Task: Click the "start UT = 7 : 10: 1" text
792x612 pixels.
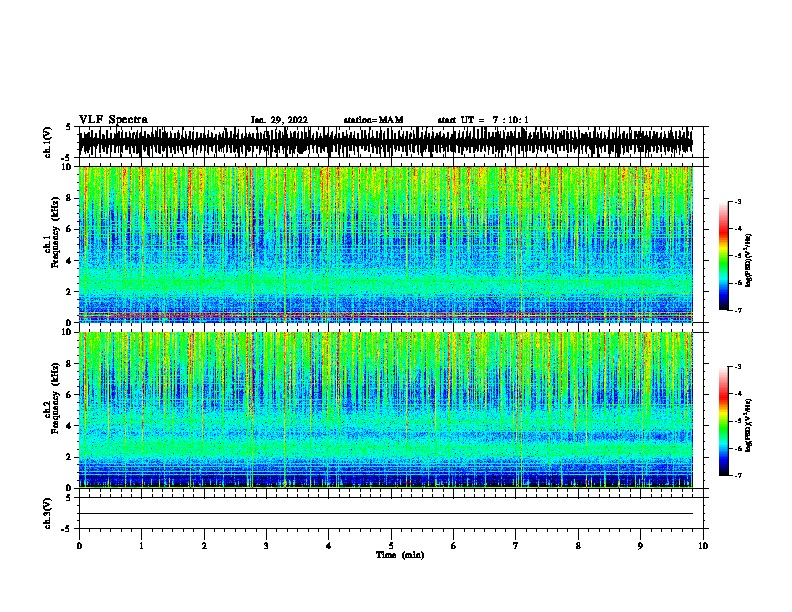Action: point(483,120)
